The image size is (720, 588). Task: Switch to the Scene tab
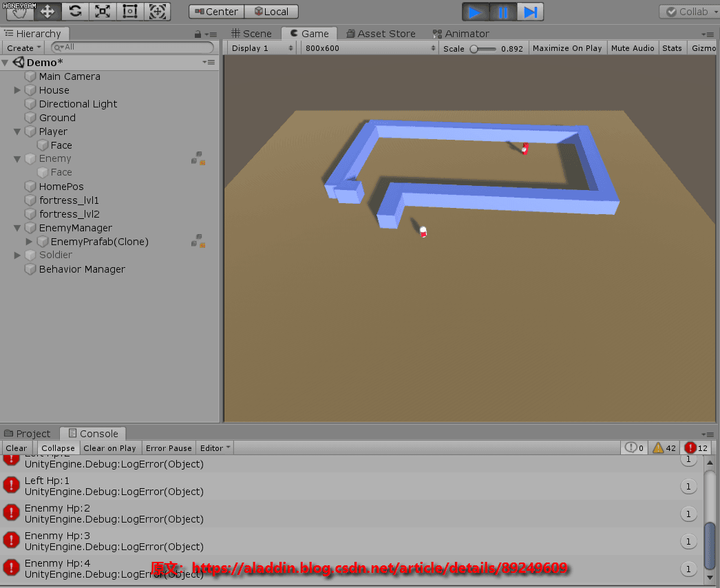coord(251,34)
